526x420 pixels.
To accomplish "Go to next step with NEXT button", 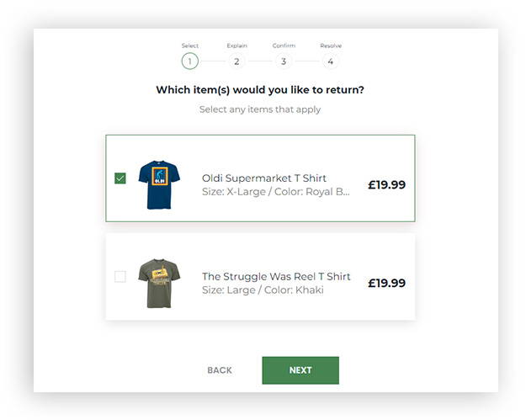I will coord(300,370).
